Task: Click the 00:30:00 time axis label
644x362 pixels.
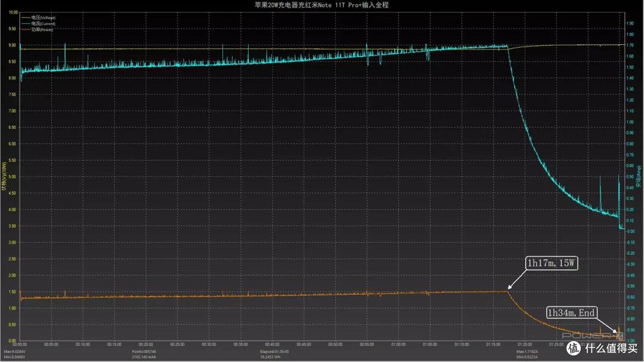Action: (x=209, y=344)
